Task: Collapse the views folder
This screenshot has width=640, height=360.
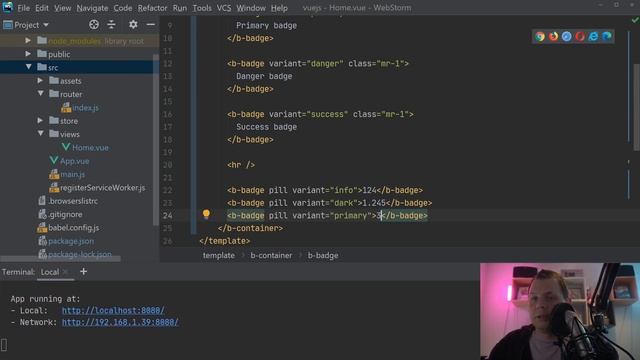Action: [40, 134]
